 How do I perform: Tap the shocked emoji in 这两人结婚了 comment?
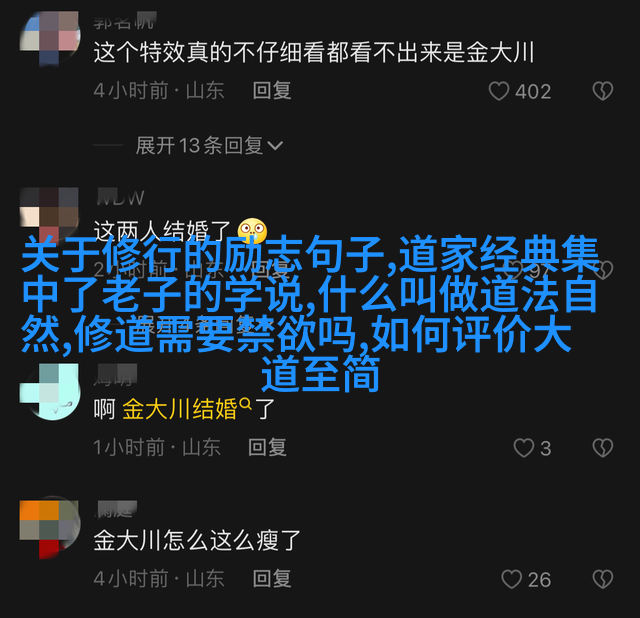(x=253, y=231)
